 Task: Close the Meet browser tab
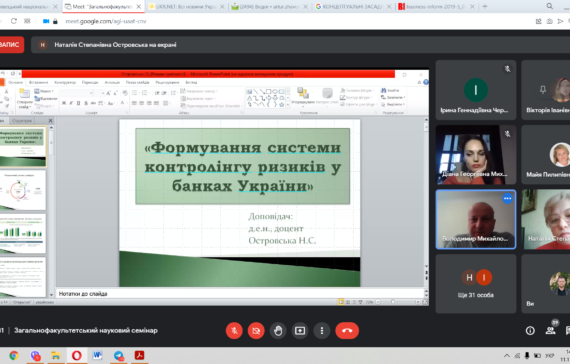tap(139, 7)
